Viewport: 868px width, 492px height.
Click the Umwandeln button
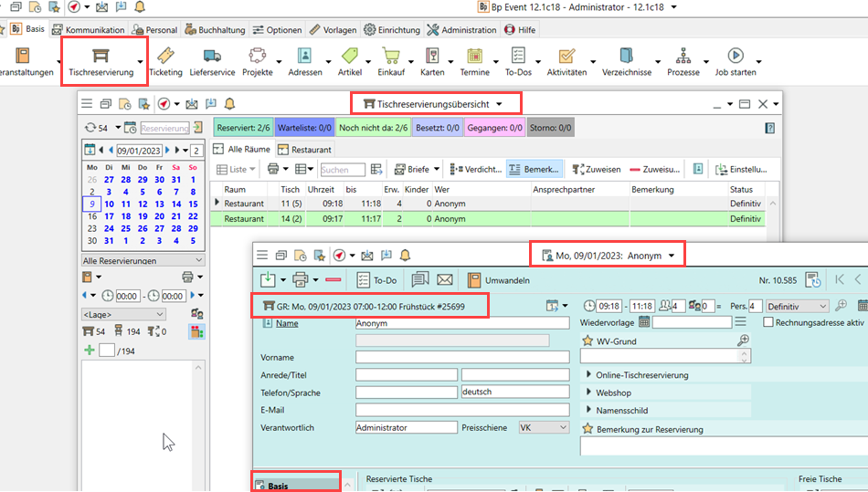pyautogui.click(x=499, y=280)
